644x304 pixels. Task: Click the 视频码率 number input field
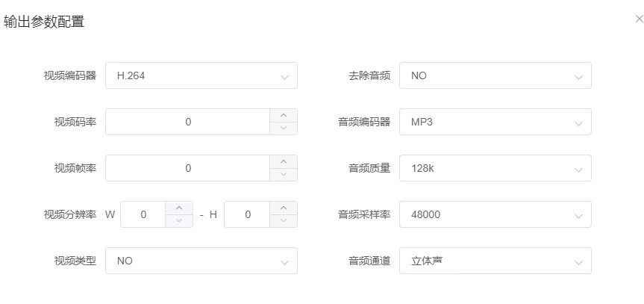188,122
